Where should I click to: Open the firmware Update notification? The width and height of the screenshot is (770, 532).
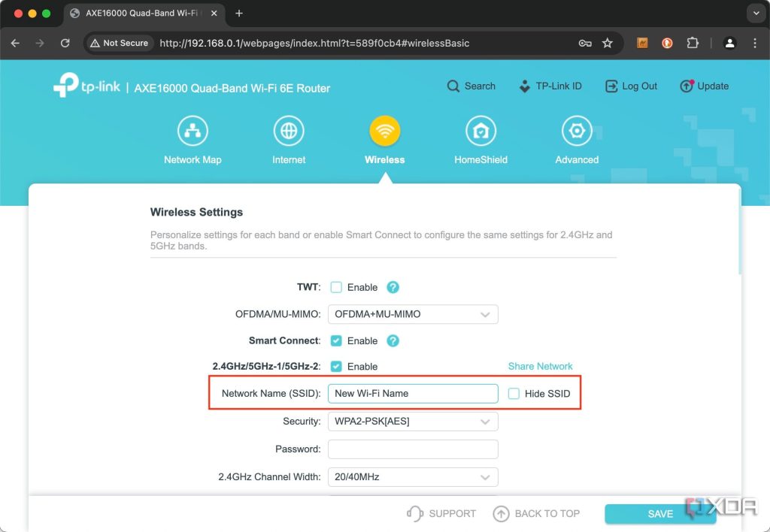704,86
